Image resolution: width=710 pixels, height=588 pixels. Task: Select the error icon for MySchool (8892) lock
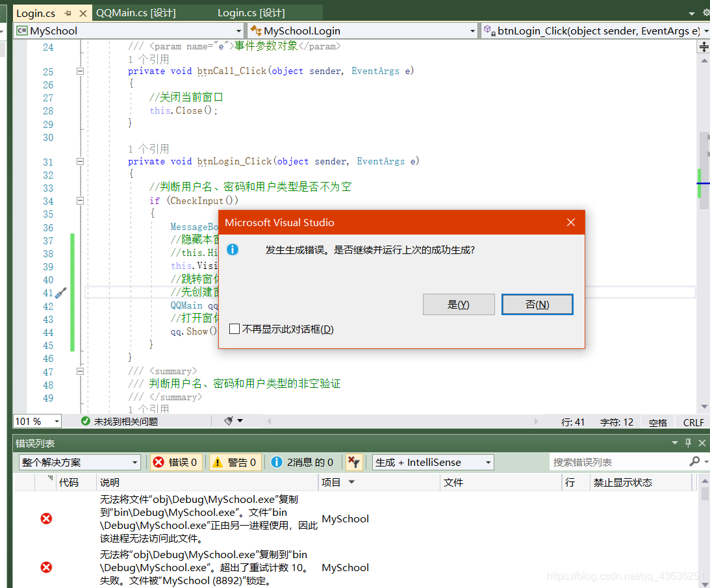pos(46,568)
